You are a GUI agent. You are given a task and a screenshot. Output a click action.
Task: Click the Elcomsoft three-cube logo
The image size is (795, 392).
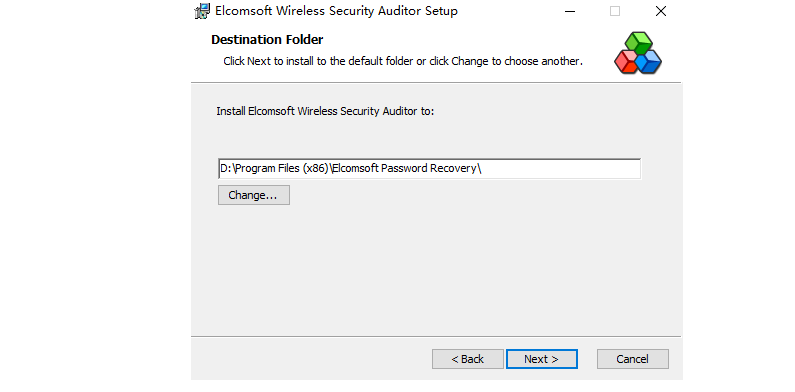[638, 53]
